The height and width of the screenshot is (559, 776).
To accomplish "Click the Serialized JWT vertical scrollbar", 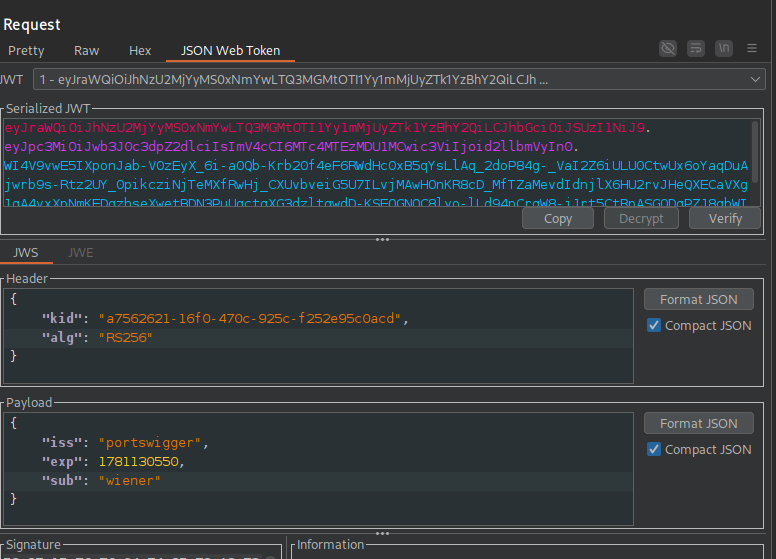I will click(755, 151).
